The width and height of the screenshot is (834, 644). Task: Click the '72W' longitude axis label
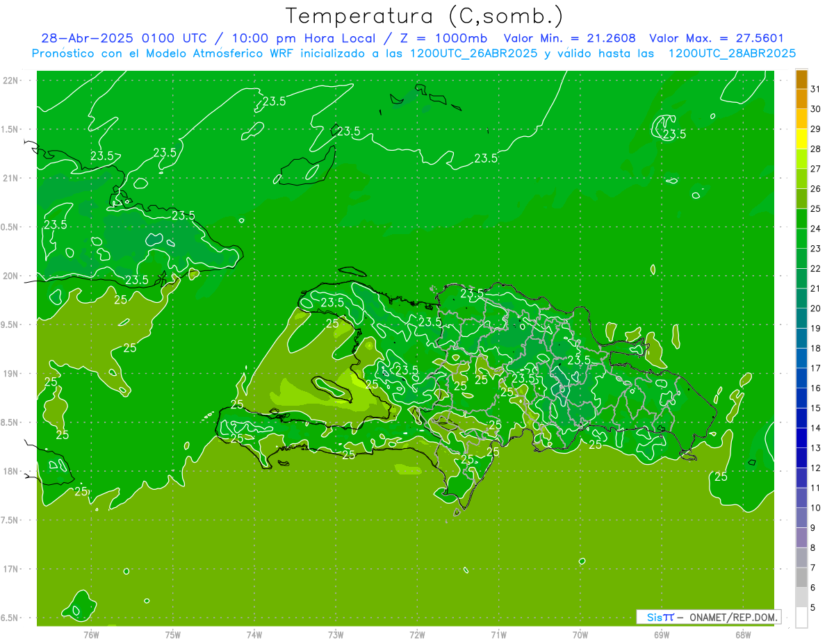pyautogui.click(x=417, y=634)
